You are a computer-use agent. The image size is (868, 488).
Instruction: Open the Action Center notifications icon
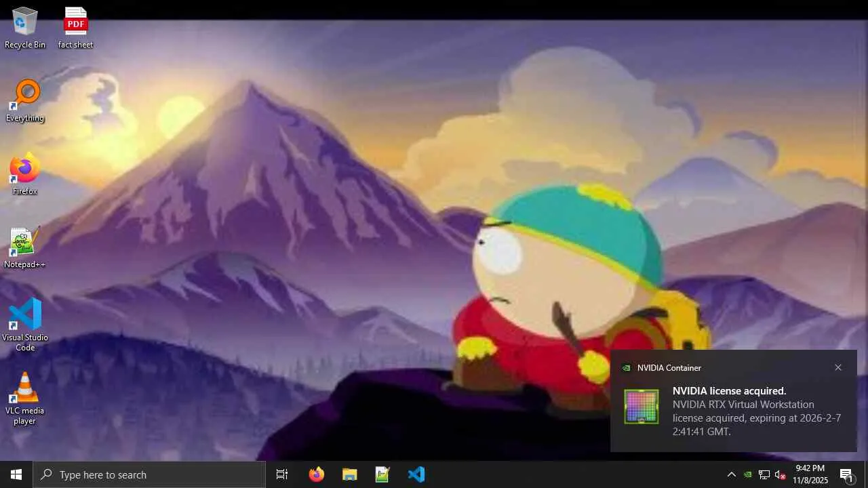pos(847,474)
